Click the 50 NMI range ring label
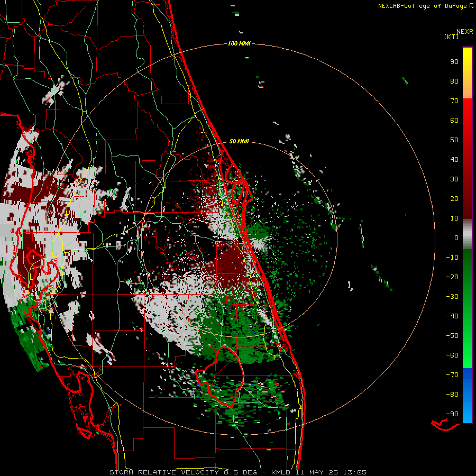Screen dimensions: 476x476 click(239, 141)
